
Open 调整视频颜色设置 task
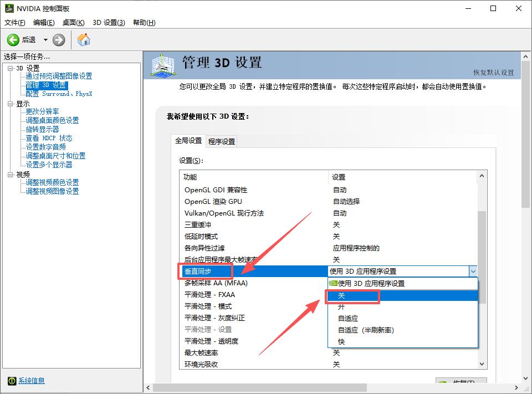click(52, 182)
